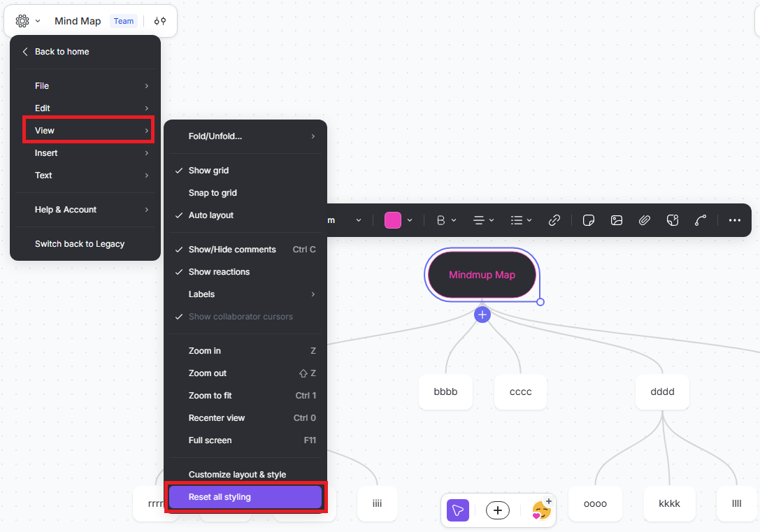Screen dimensions: 760x532
Task: Add a reaction with the emoji icon
Action: pos(541,510)
